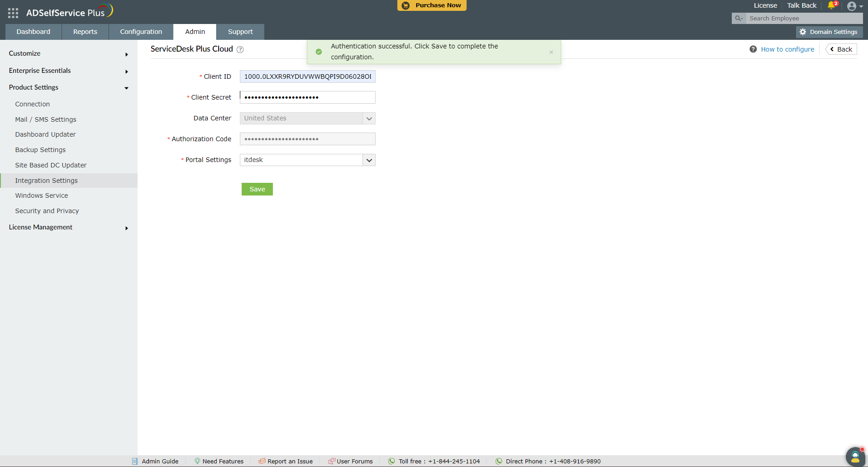Click the Search Employee magnifier icon

point(739,19)
